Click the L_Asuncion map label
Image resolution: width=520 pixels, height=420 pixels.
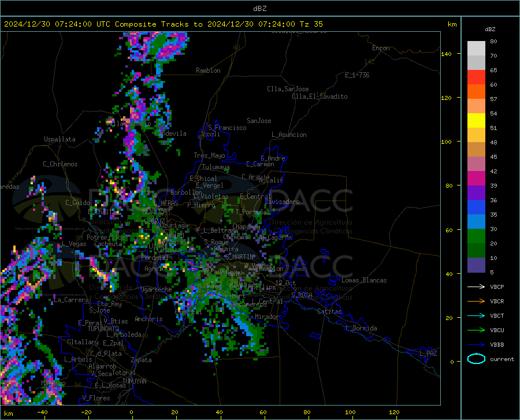(x=289, y=135)
